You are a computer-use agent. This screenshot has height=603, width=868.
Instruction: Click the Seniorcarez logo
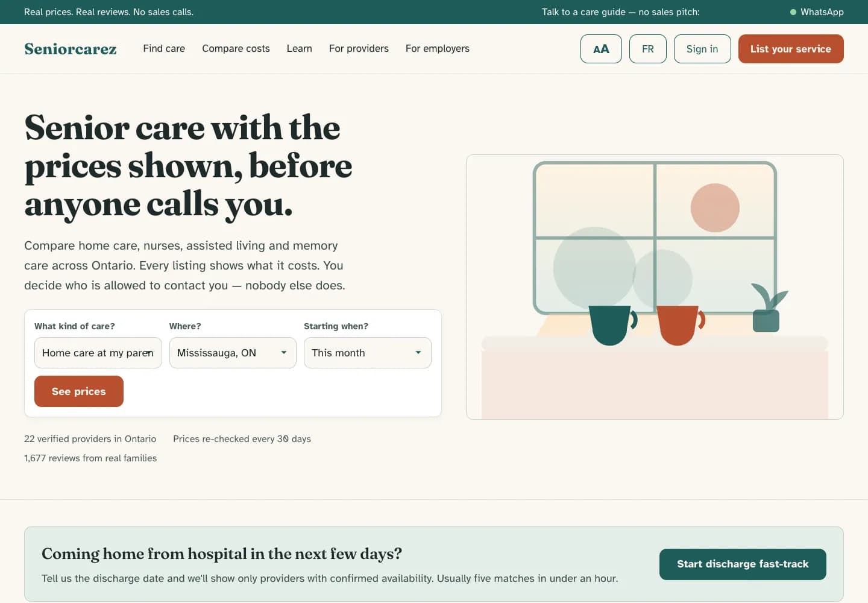(71, 49)
